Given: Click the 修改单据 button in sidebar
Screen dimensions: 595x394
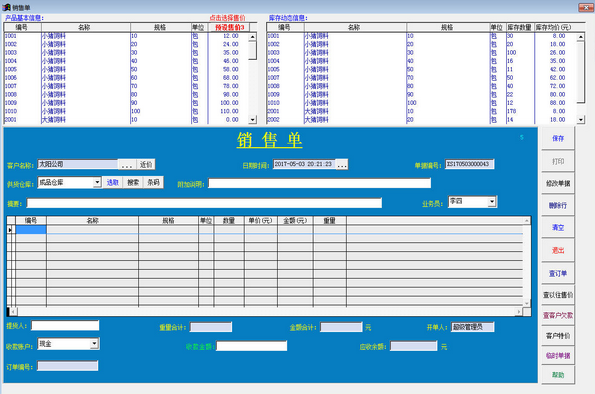Looking at the screenshot, I should [557, 183].
